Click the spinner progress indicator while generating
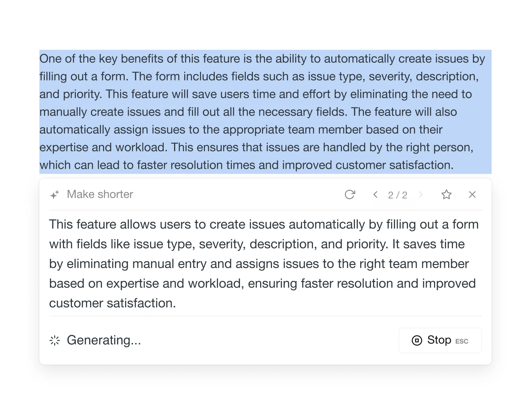 pos(54,340)
